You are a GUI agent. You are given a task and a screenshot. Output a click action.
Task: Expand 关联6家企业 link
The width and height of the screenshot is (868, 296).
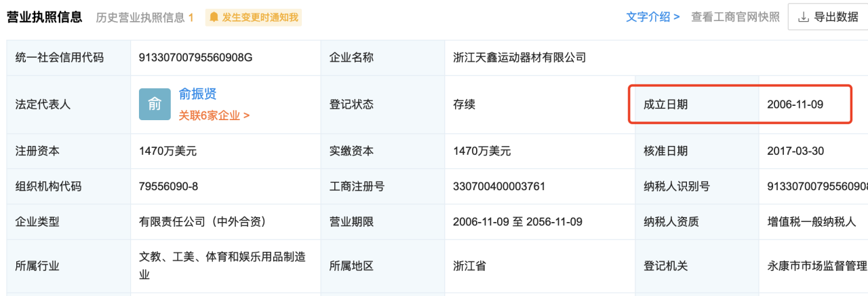[214, 115]
